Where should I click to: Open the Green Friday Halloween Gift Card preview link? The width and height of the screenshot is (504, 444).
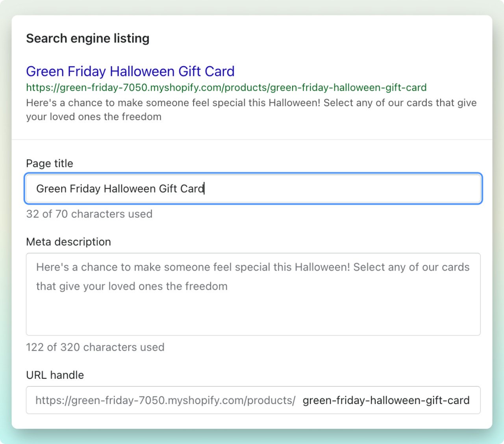click(130, 71)
